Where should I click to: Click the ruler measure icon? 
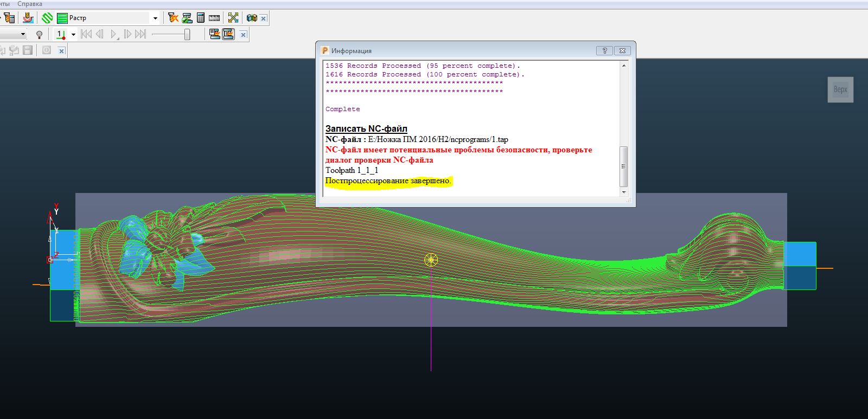pos(214,18)
